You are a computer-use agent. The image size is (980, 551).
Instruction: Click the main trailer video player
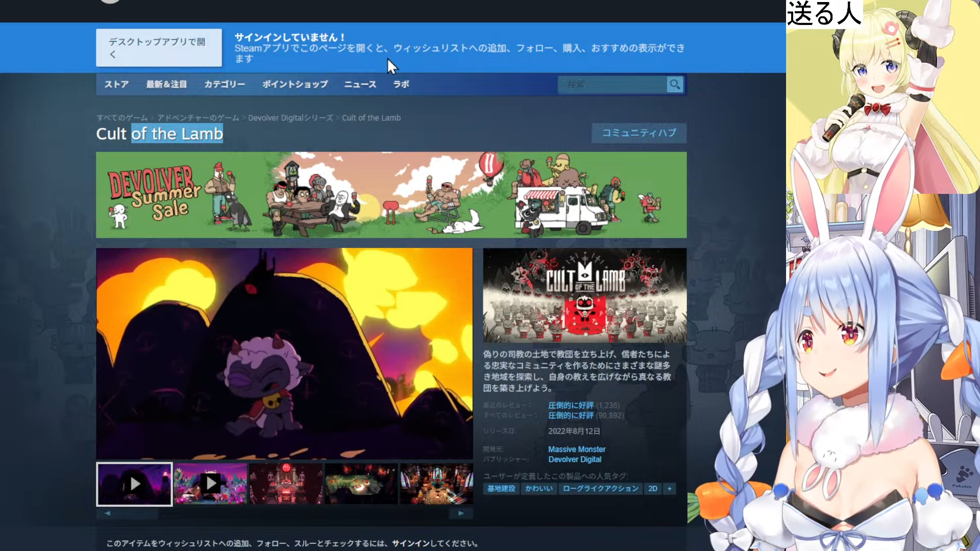pyautogui.click(x=284, y=354)
